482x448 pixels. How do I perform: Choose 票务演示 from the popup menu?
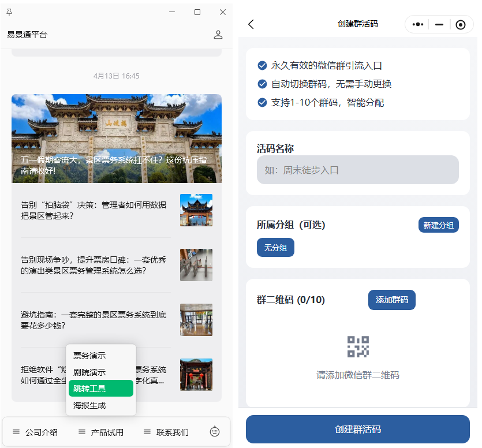coord(101,354)
